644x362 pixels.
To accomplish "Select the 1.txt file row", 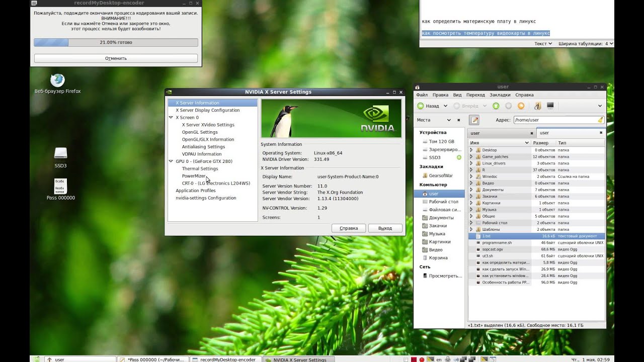I will (x=536, y=236).
